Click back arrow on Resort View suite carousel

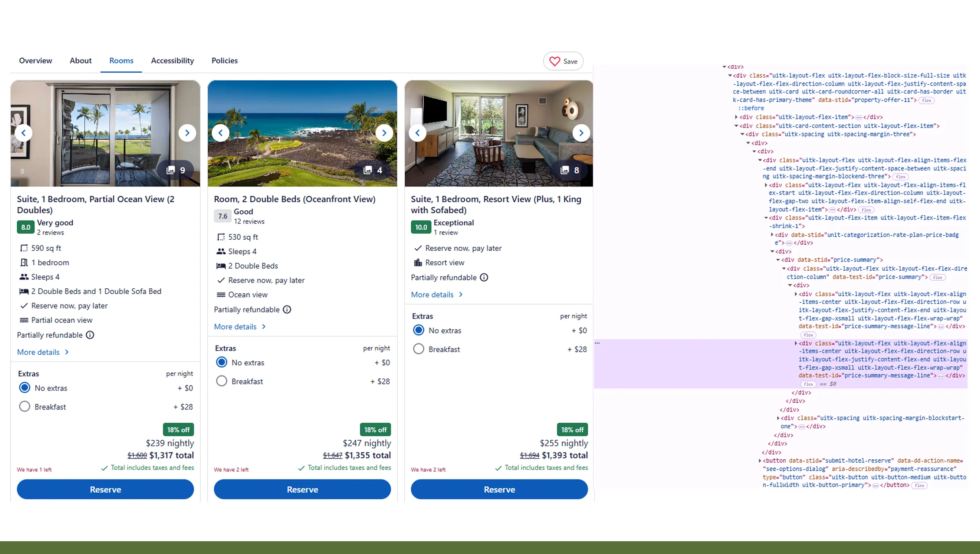[417, 133]
